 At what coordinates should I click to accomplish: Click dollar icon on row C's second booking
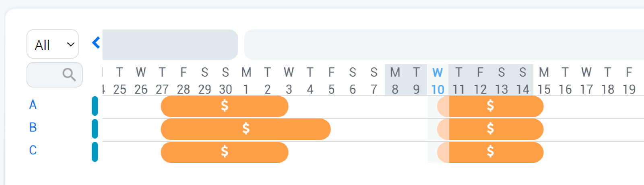coord(490,152)
